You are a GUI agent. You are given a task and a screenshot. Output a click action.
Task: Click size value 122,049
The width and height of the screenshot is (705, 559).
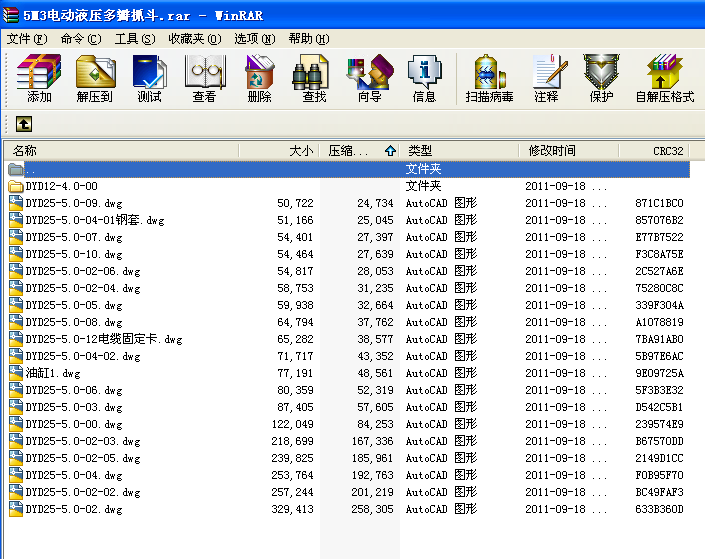tap(292, 424)
